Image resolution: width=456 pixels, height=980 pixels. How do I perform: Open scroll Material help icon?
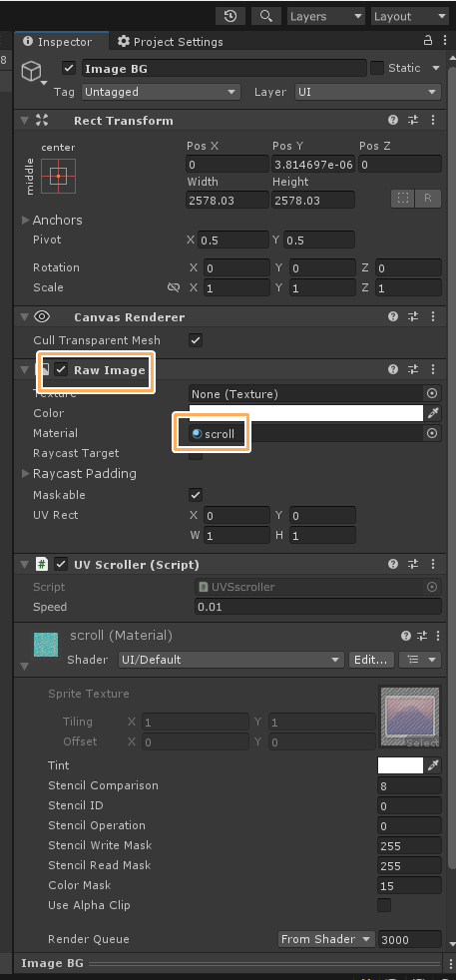tap(407, 637)
